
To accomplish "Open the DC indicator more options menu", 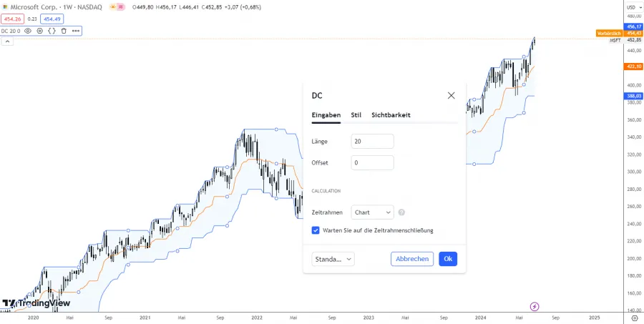I will 75,31.
